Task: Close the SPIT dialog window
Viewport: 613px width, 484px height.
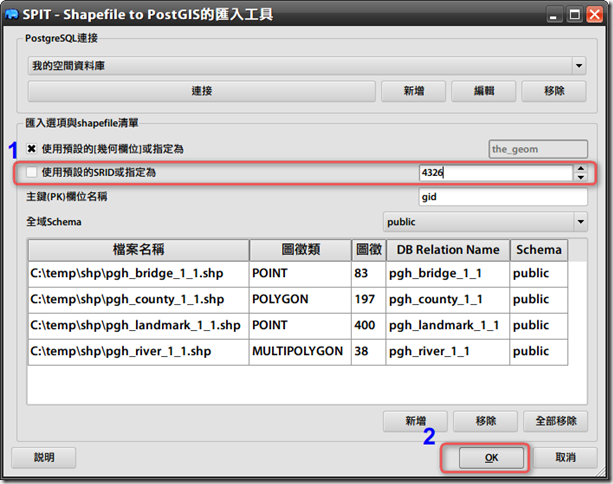Action: pyautogui.click(x=595, y=15)
